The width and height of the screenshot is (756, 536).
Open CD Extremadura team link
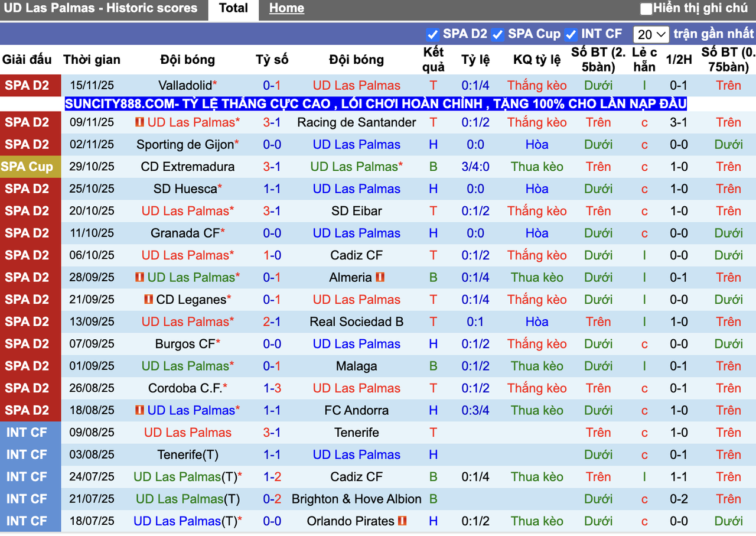188,167
